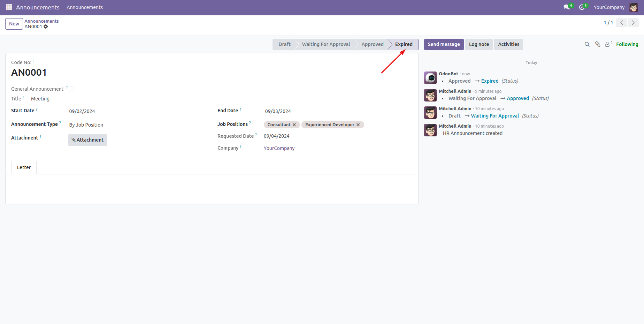The image size is (644, 324).
Task: Remove the Experienced Developer tag
Action: point(358,125)
